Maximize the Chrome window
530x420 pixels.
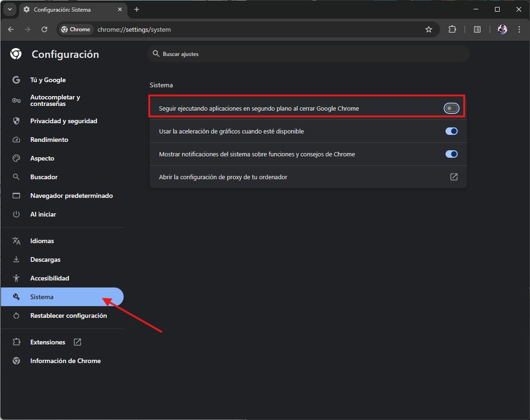pyautogui.click(x=497, y=9)
